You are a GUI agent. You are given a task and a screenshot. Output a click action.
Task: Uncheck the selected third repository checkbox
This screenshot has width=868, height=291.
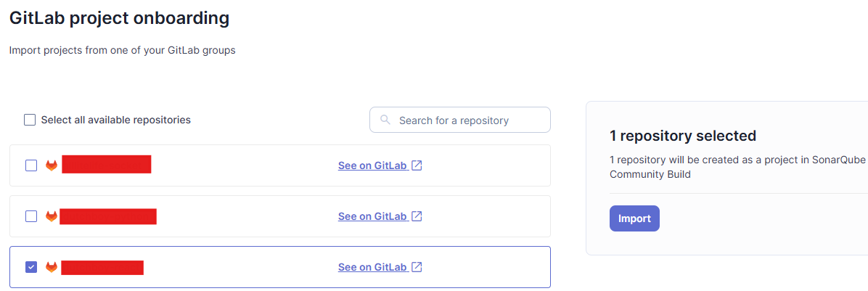tap(31, 267)
